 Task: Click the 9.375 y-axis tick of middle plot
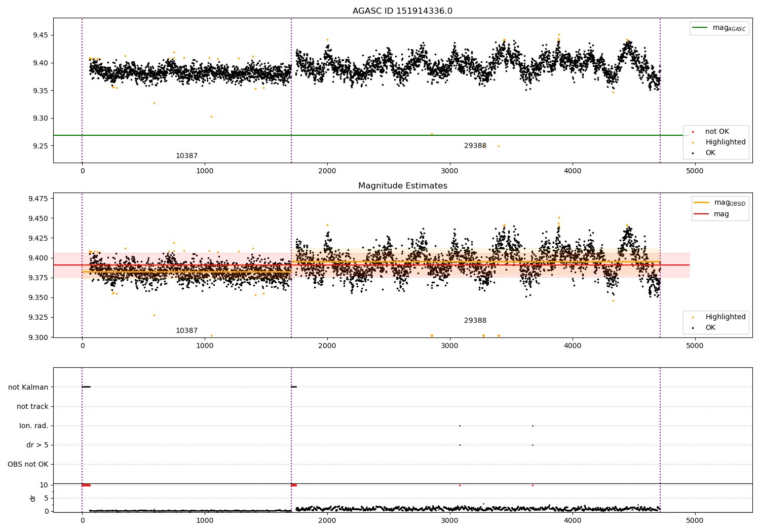[39, 278]
